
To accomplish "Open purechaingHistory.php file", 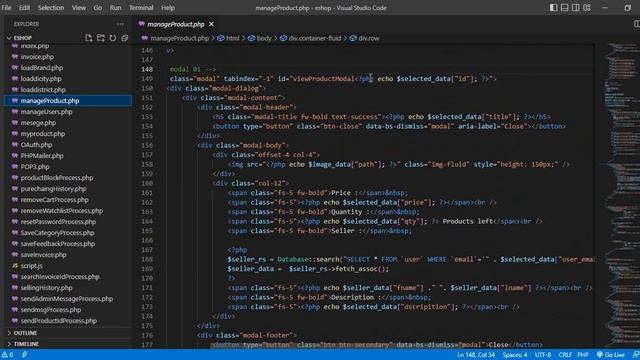I will [x=53, y=189].
